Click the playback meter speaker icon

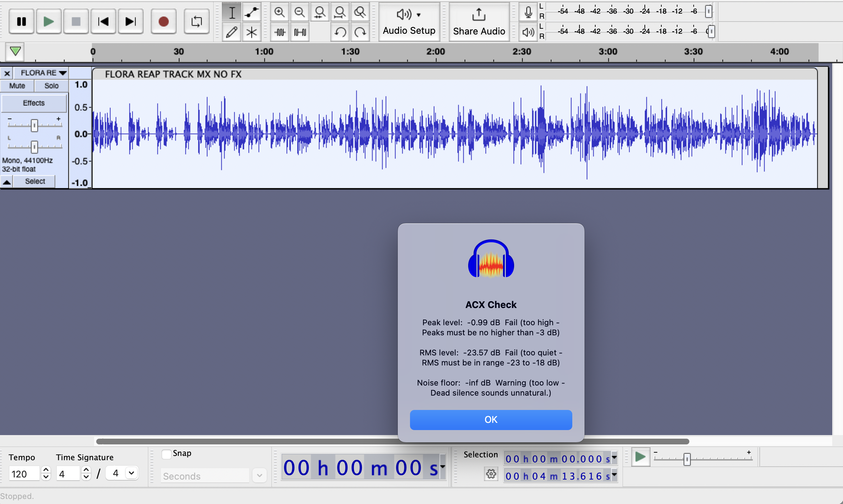click(528, 32)
